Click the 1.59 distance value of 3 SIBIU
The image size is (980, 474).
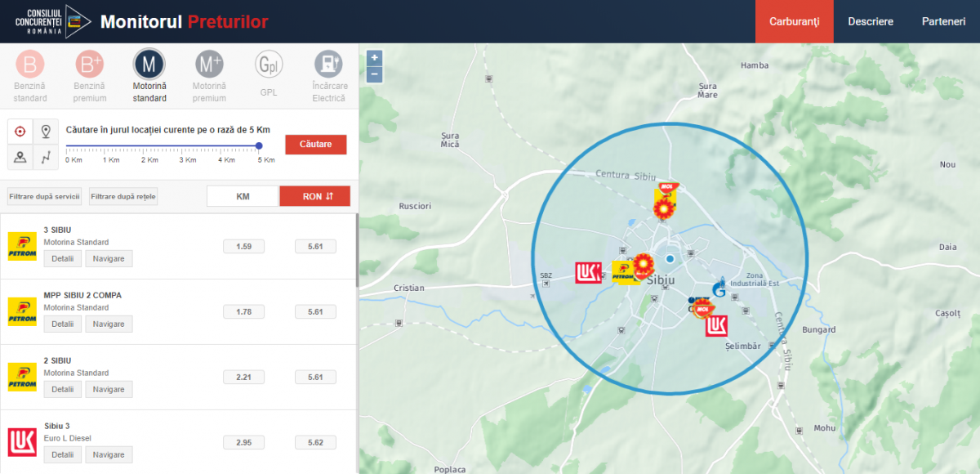click(x=243, y=246)
